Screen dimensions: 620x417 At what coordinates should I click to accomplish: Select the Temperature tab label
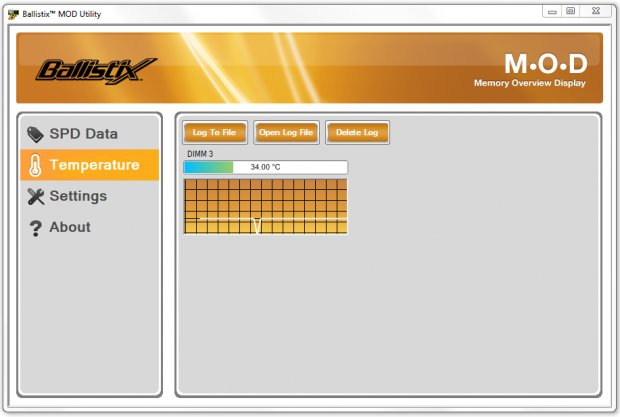94,165
